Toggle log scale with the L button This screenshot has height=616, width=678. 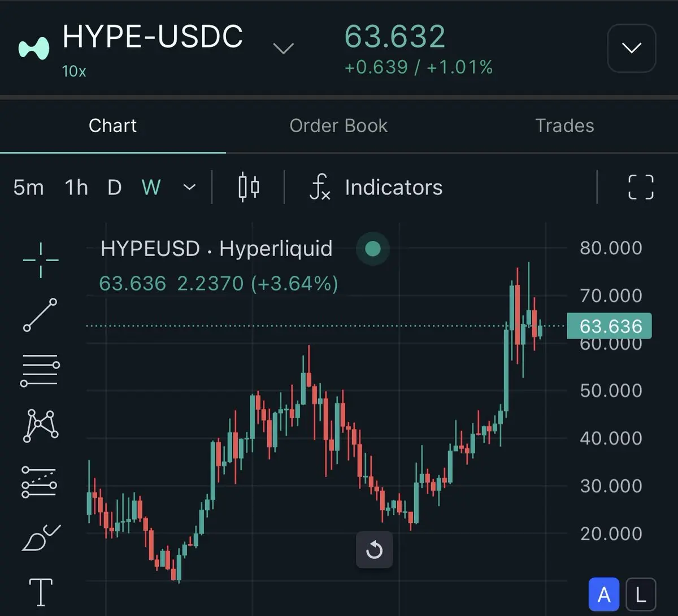[641, 595]
